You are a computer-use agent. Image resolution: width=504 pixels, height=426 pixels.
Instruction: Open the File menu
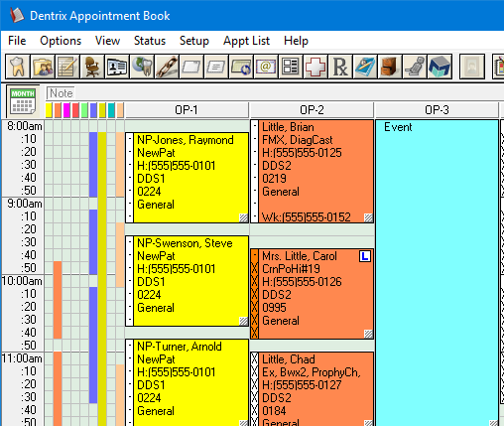click(17, 41)
